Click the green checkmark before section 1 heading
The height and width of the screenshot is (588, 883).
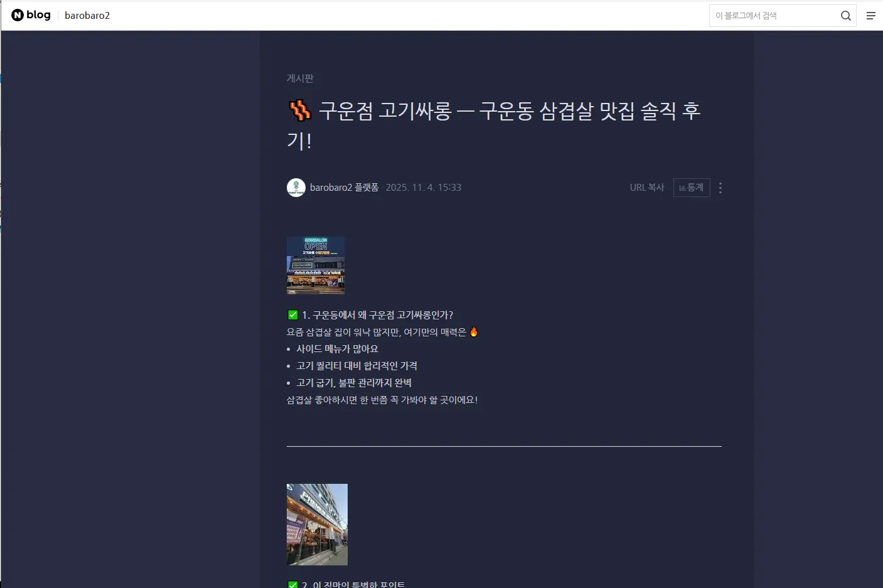pyautogui.click(x=292, y=314)
